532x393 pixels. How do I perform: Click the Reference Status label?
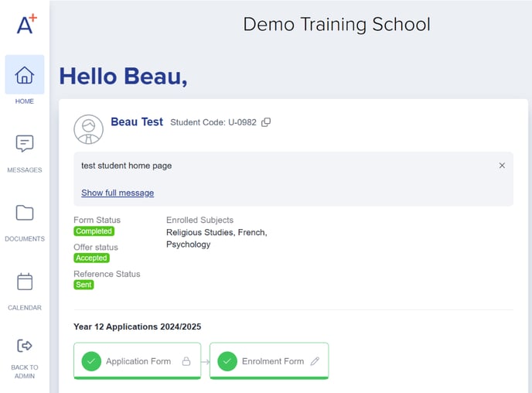[x=107, y=274]
